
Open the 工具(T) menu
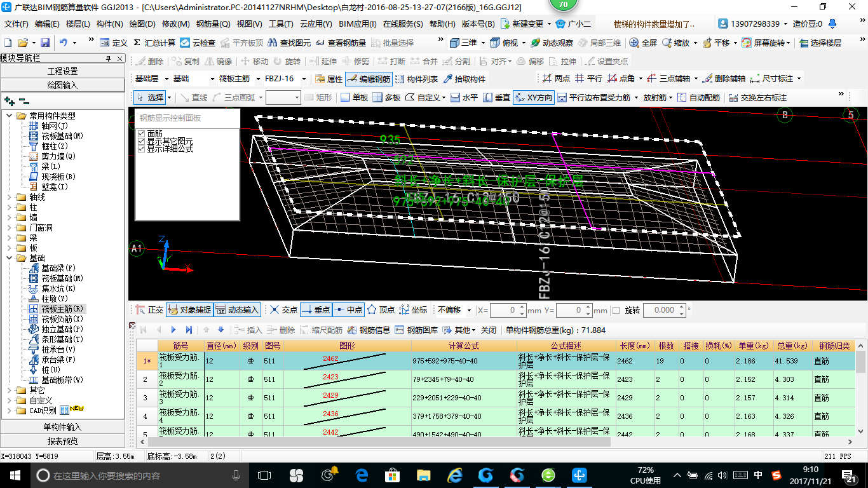click(x=281, y=24)
